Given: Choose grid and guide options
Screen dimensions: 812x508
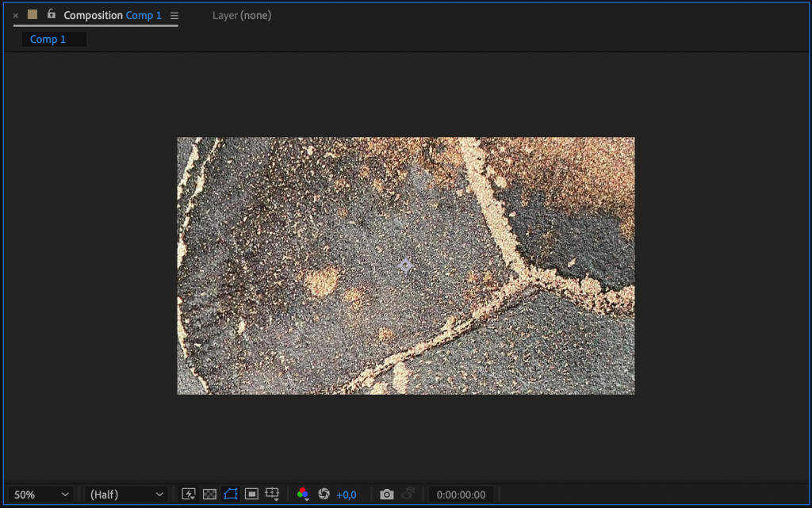Looking at the screenshot, I should pos(271,494).
